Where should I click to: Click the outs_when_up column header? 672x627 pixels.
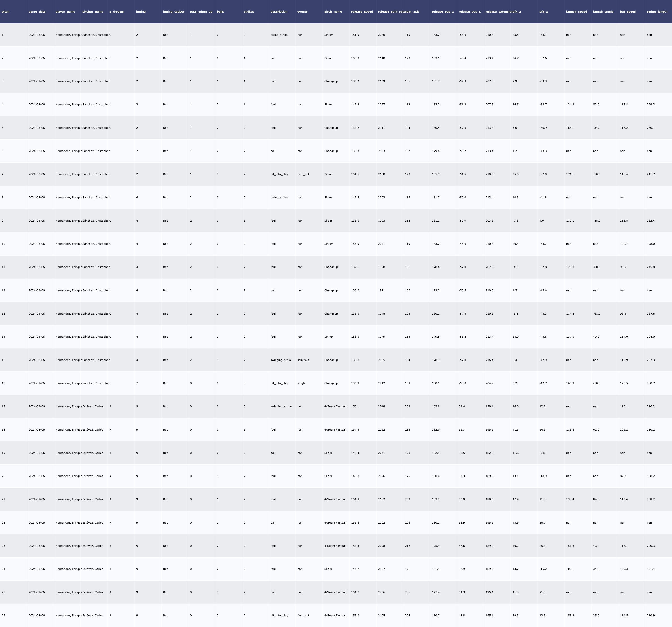click(x=201, y=11)
